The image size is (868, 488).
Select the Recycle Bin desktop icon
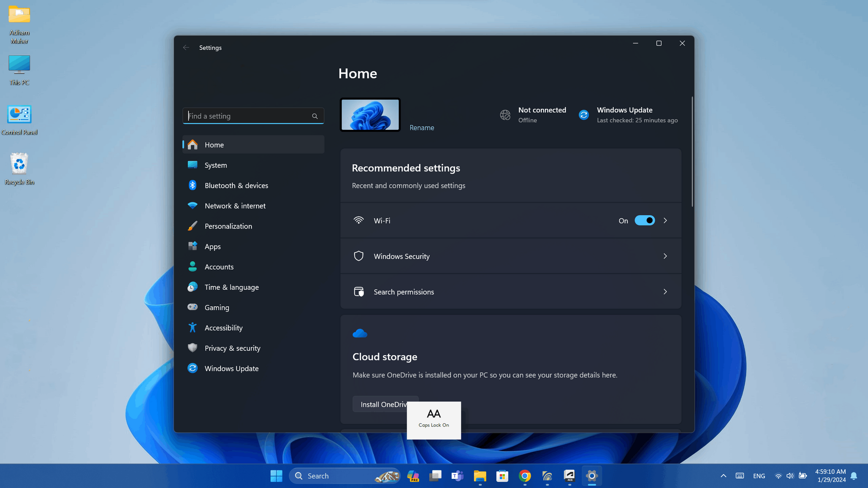coord(20,169)
